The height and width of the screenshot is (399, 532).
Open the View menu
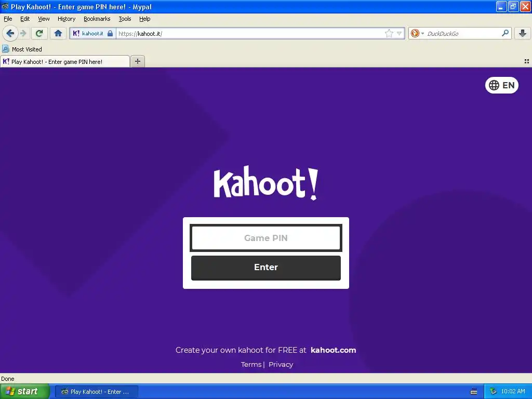44,19
